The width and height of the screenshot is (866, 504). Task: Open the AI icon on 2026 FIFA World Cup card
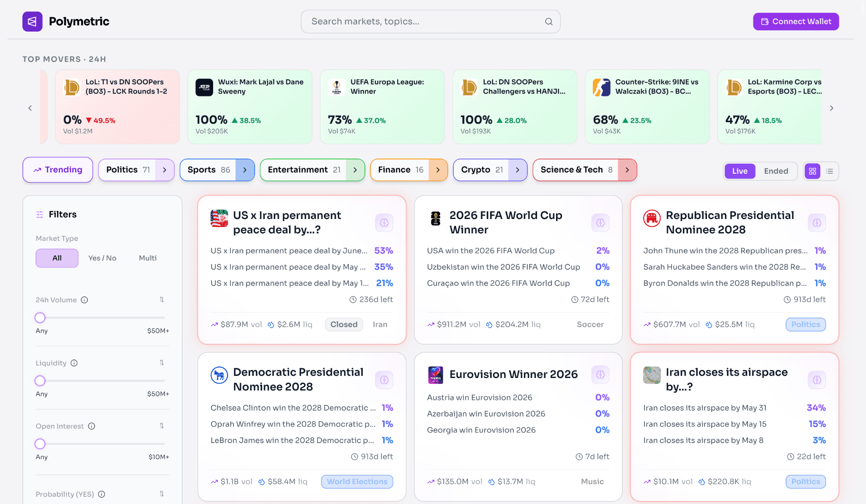pyautogui.click(x=600, y=223)
